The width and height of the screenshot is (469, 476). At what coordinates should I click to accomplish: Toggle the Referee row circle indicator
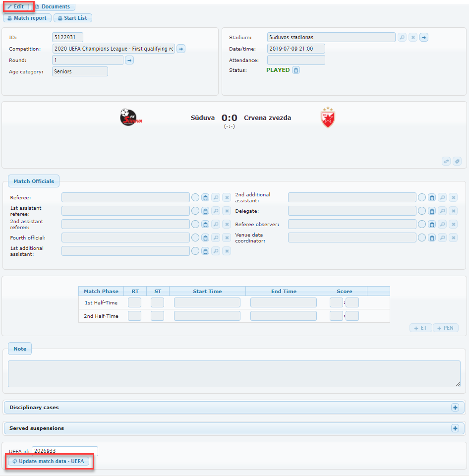[195, 197]
